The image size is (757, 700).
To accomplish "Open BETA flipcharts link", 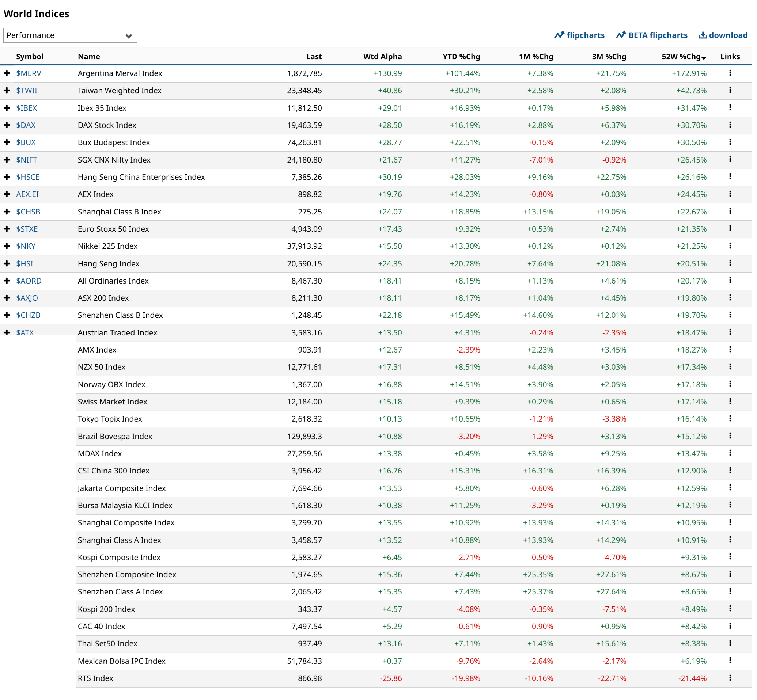I will coord(651,35).
